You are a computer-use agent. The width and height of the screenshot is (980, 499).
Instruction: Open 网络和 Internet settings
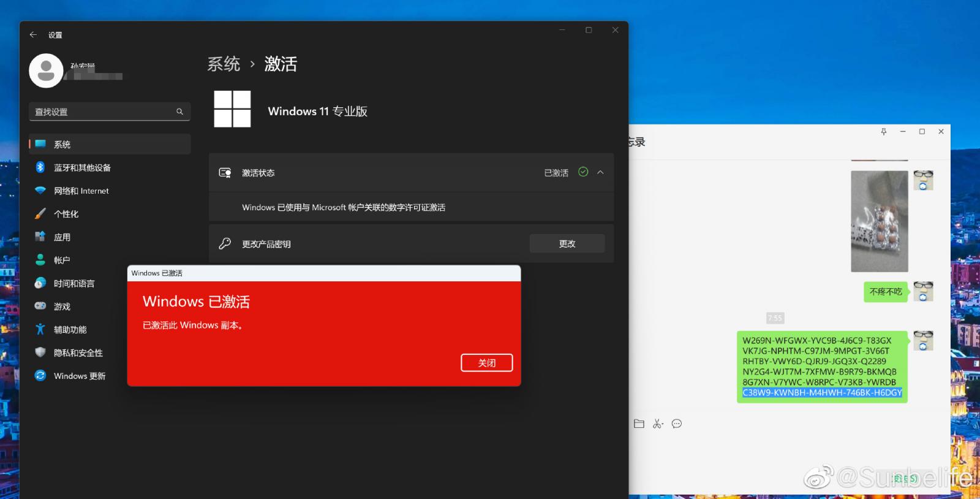click(110, 191)
